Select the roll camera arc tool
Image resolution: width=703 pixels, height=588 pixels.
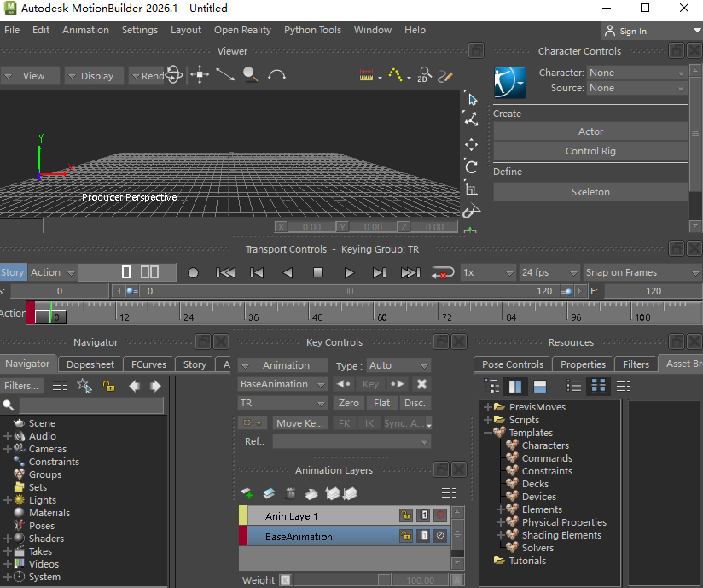click(276, 74)
